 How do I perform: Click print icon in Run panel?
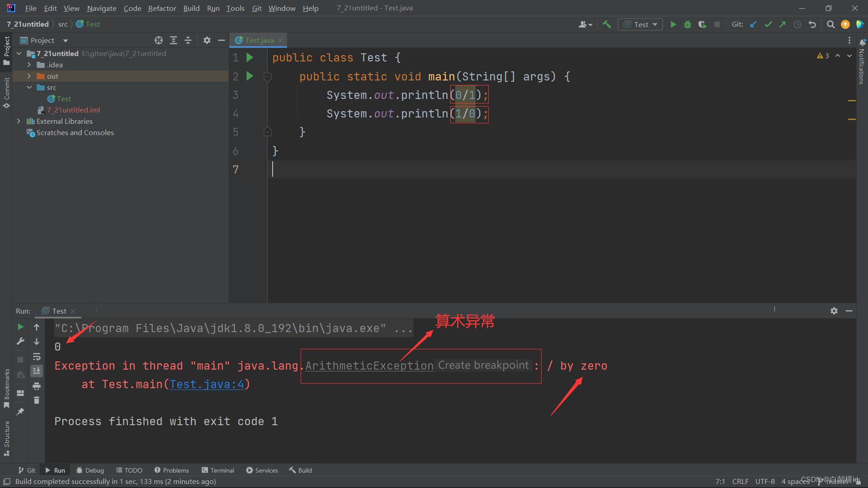(x=37, y=386)
